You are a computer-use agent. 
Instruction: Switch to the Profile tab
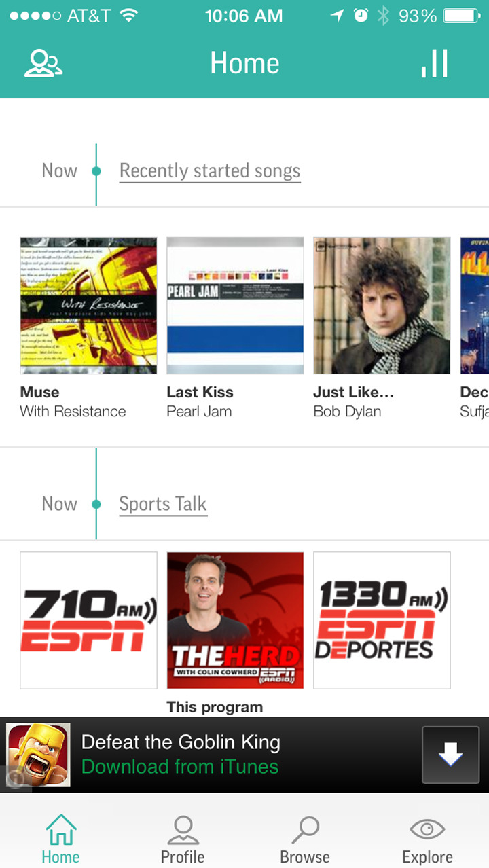(183, 839)
